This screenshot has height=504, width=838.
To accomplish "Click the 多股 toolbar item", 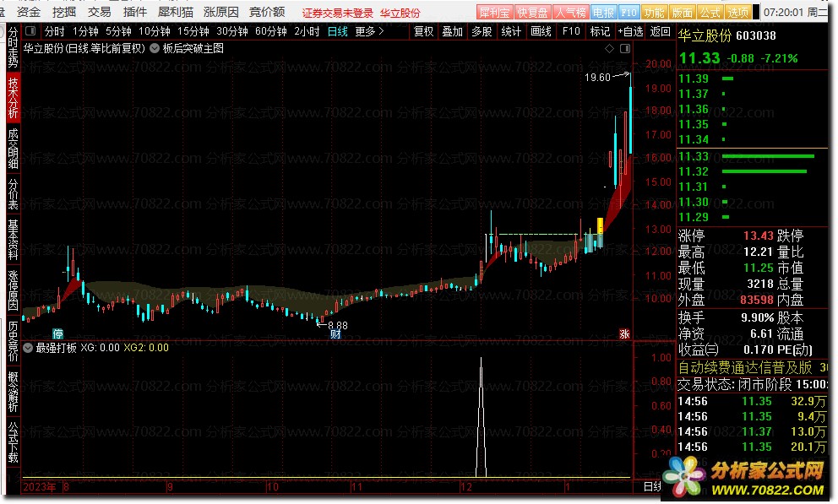I will click(482, 31).
